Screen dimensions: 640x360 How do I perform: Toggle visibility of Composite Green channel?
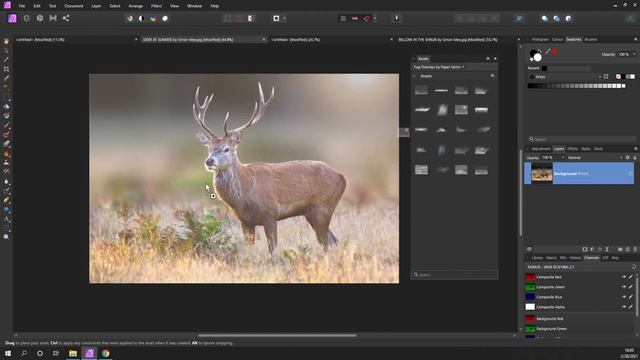coord(624,287)
